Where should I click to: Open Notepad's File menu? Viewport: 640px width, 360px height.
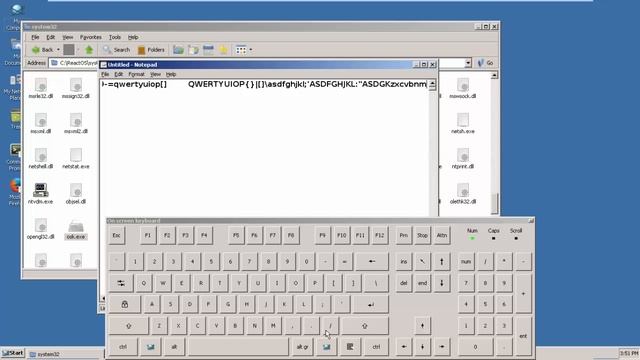pos(105,74)
